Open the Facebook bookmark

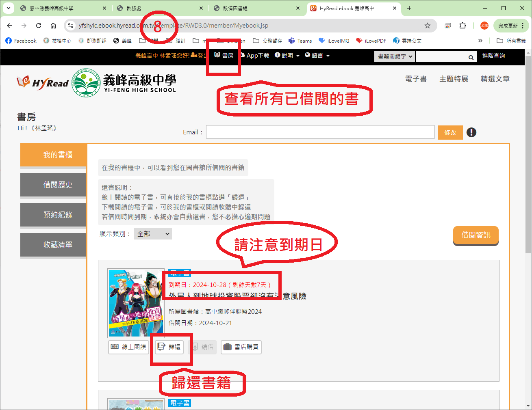[21, 41]
